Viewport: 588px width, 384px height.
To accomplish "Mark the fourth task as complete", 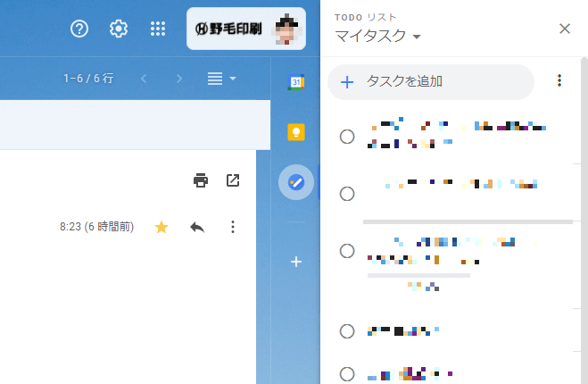I will [347, 331].
